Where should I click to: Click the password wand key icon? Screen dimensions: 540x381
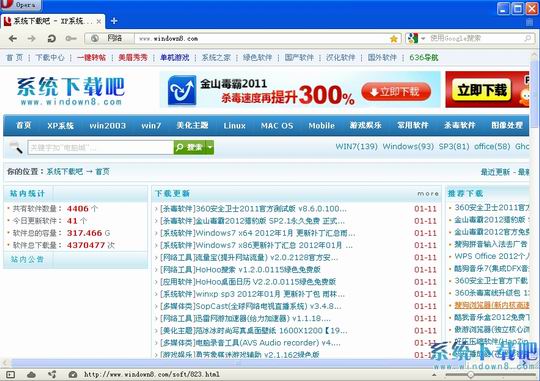(x=71, y=39)
